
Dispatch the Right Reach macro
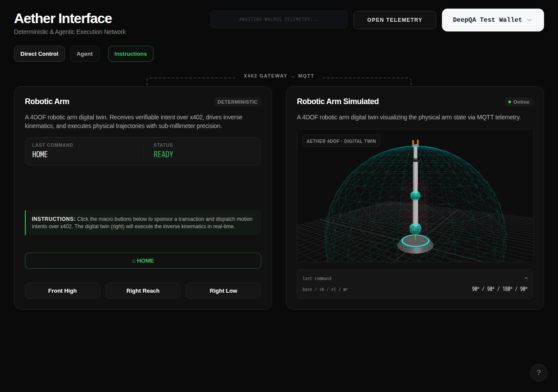(x=143, y=291)
